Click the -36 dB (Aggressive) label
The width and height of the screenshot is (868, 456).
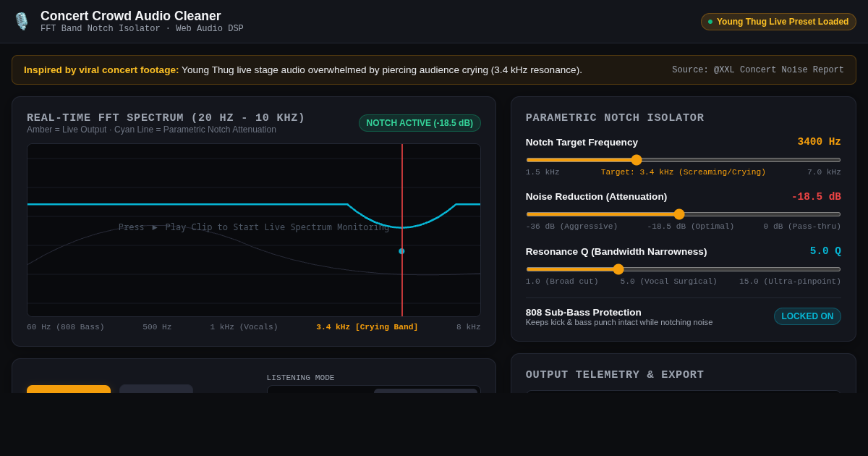tap(571, 227)
